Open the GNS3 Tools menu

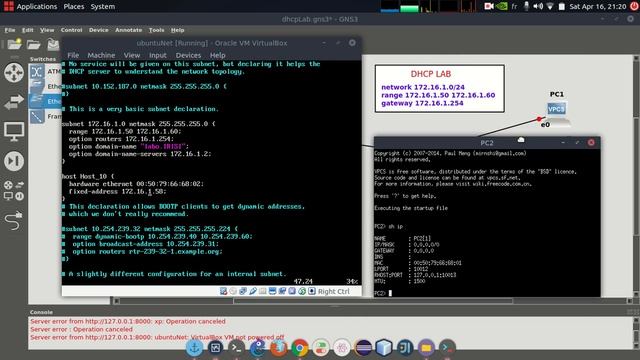tap(156, 30)
